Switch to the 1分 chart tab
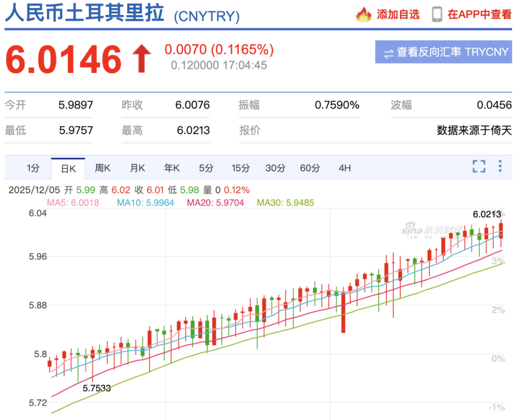This screenshot has width=519, height=420. coord(33,168)
